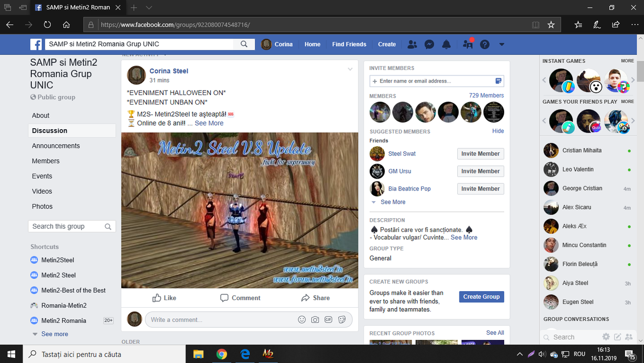Open the Facebook account dropdown arrow

click(x=502, y=44)
